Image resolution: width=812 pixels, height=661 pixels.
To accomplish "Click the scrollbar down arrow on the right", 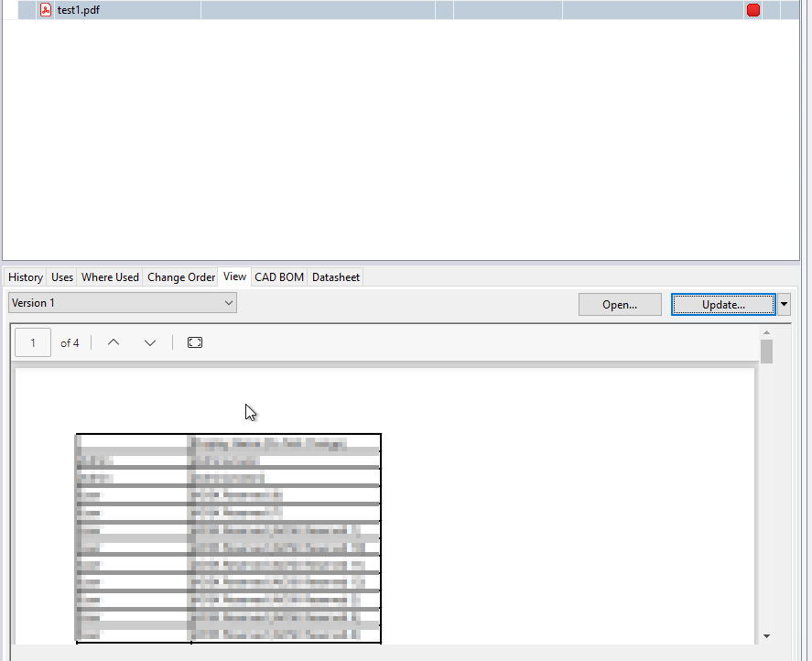I will point(767,634).
